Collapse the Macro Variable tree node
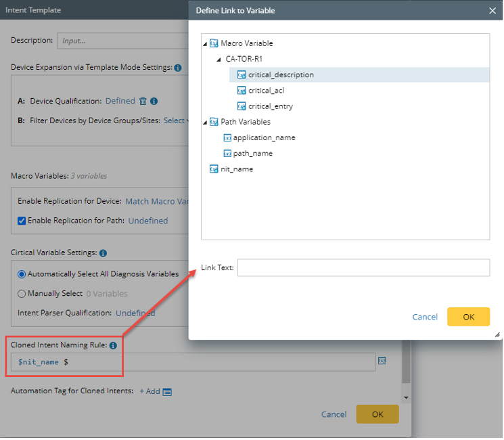Viewport: 504px width, 440px height. tap(206, 44)
